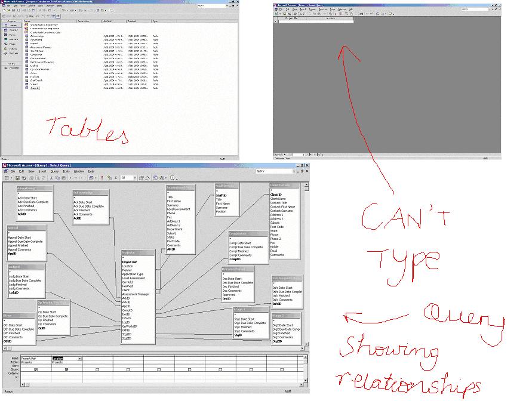Screen dimensions: 532x401
Task: Click the Help question mark toolbar icon
Action: click(172, 178)
